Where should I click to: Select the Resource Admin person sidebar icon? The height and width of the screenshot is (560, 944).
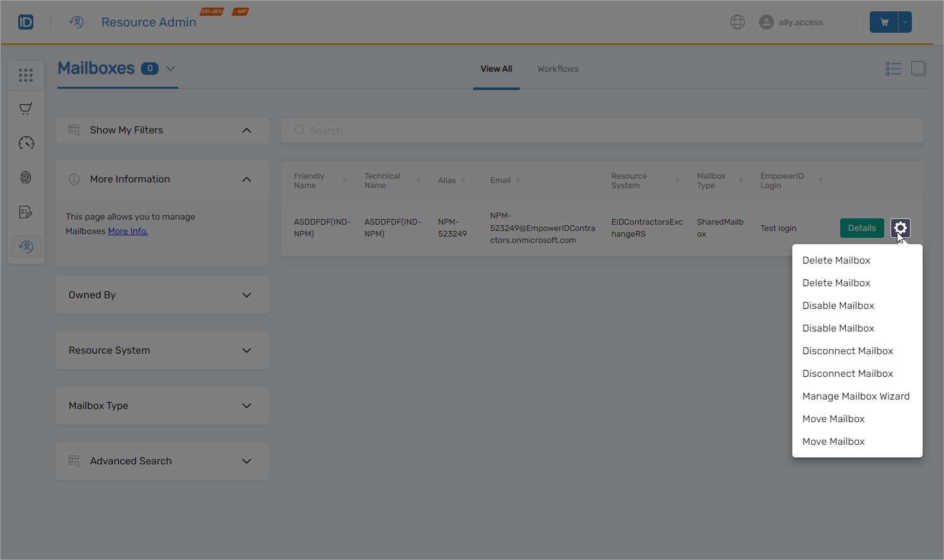click(25, 247)
